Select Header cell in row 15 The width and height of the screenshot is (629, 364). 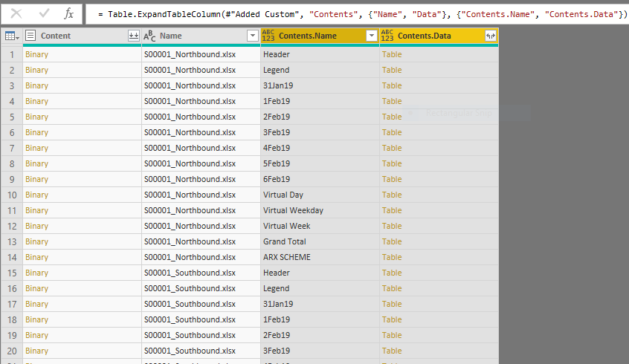(x=320, y=273)
